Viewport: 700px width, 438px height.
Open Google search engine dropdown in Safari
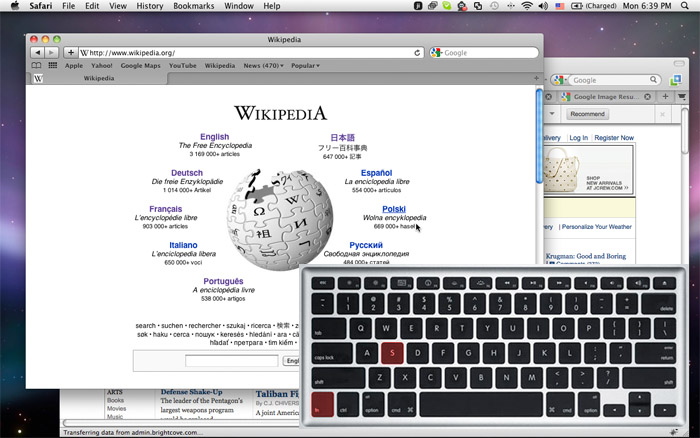(437, 53)
